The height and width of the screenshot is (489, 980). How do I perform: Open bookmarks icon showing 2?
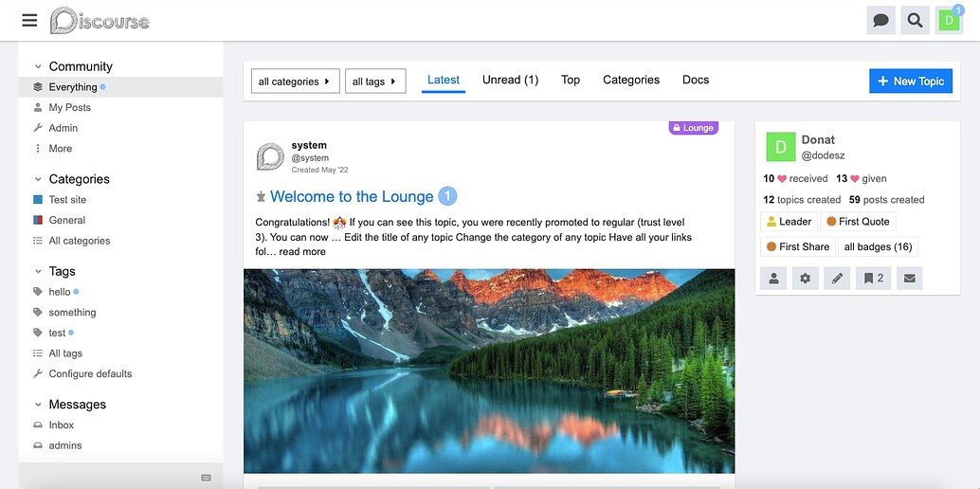pyautogui.click(x=874, y=279)
